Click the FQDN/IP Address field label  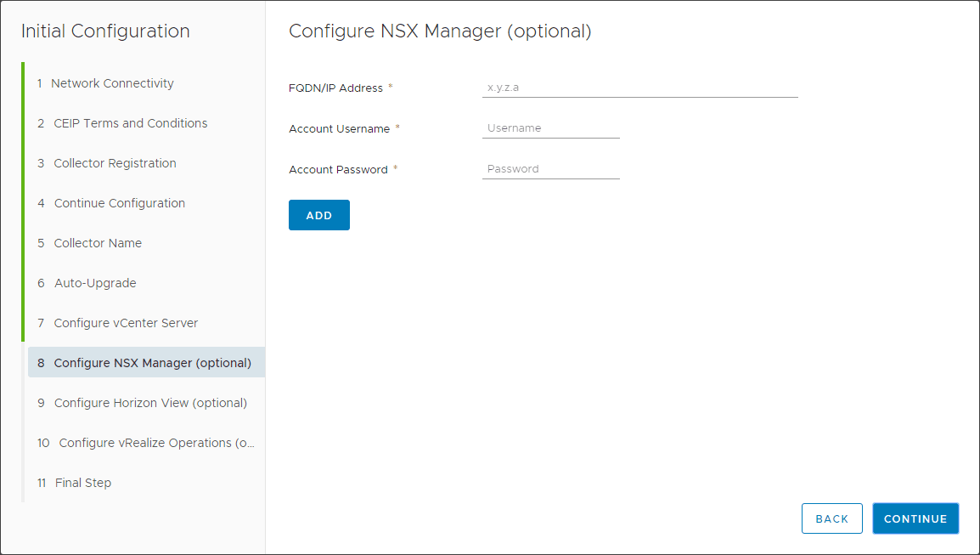[335, 88]
